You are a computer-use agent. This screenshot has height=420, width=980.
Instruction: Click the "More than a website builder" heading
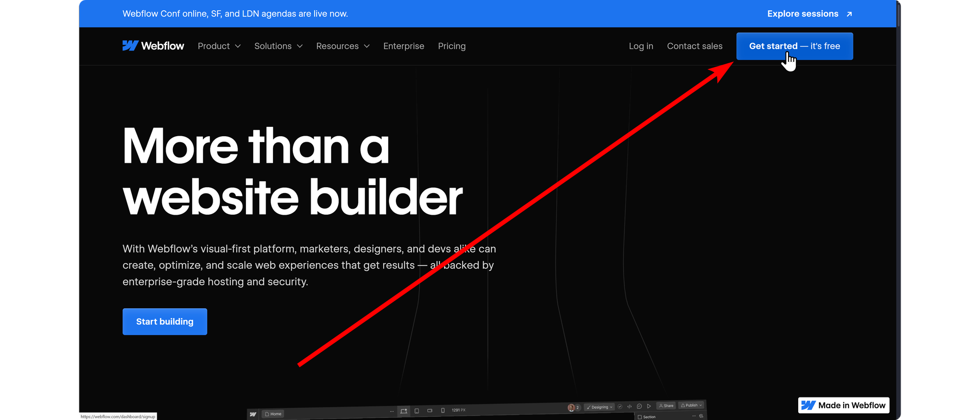coord(293,171)
